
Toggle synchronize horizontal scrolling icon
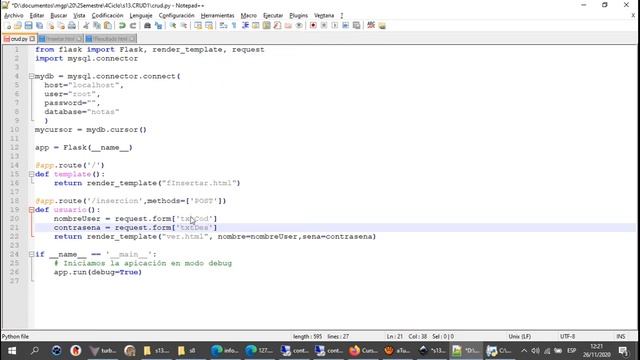[x=209, y=26]
